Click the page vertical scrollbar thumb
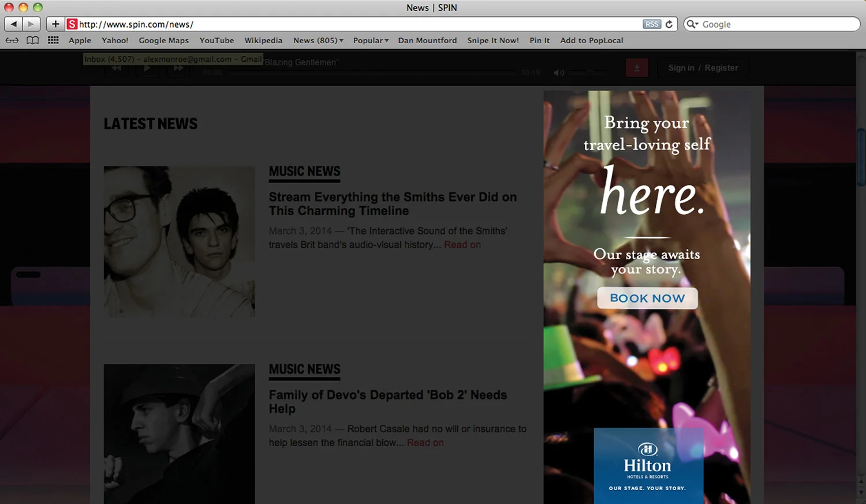This screenshot has height=504, width=866. [x=861, y=157]
